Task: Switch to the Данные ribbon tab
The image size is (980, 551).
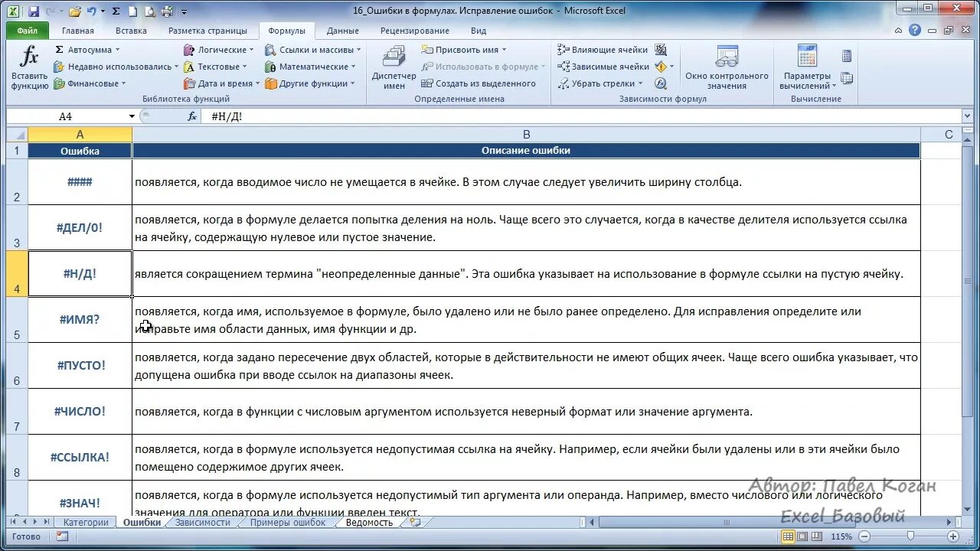Action: (342, 31)
